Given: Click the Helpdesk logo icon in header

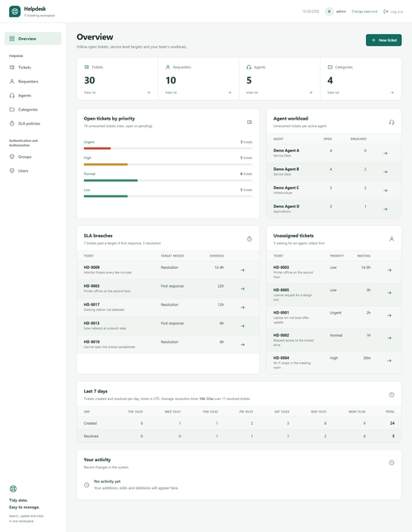Looking at the screenshot, I should 15,12.
